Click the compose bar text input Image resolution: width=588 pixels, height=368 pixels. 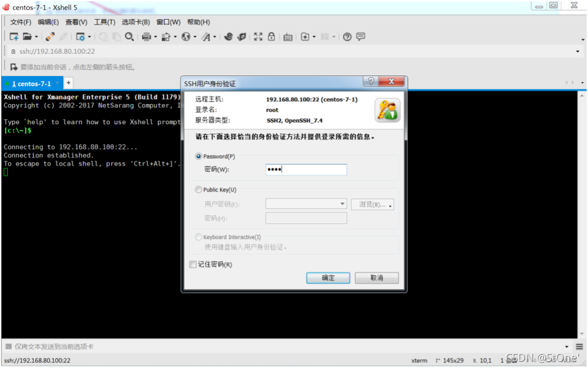tap(288, 347)
